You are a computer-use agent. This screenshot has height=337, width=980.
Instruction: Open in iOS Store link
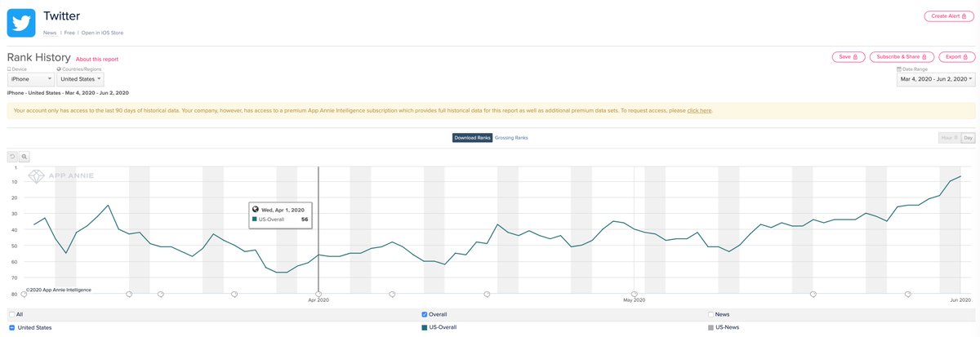coord(102,33)
